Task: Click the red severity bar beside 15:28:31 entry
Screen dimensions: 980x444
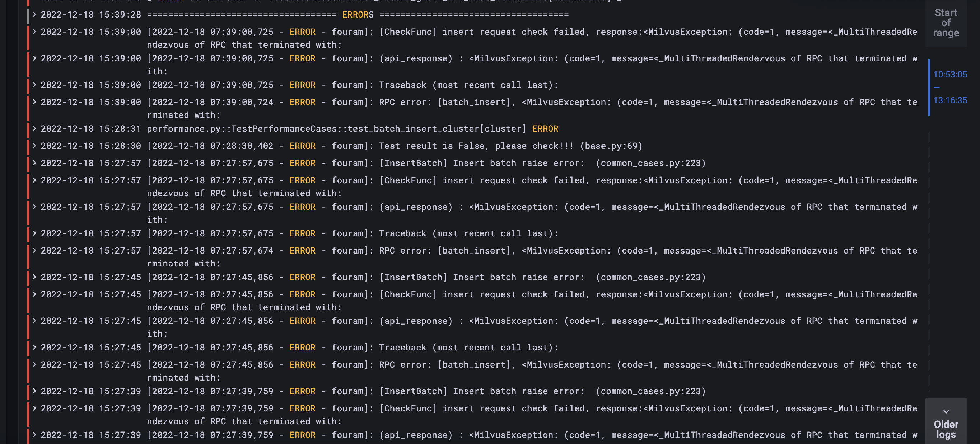Action: [29, 128]
